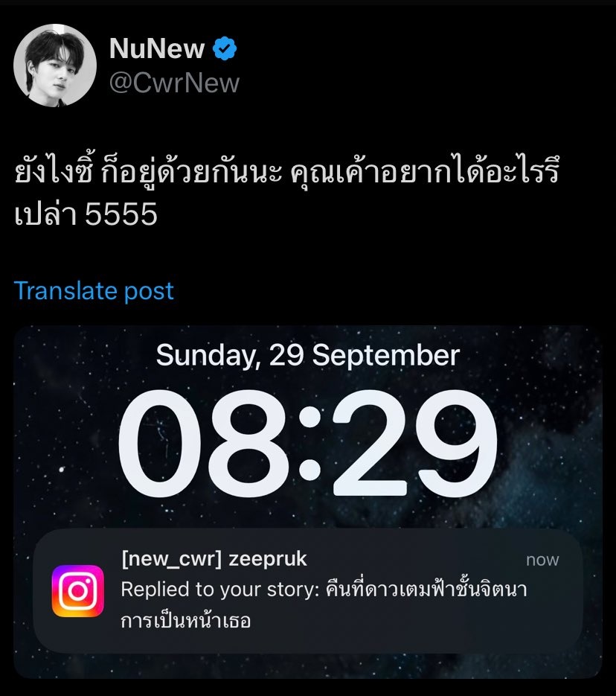Image resolution: width=616 pixels, height=696 pixels.
Task: Open NuNew's profile picture avatar
Action: [x=55, y=66]
